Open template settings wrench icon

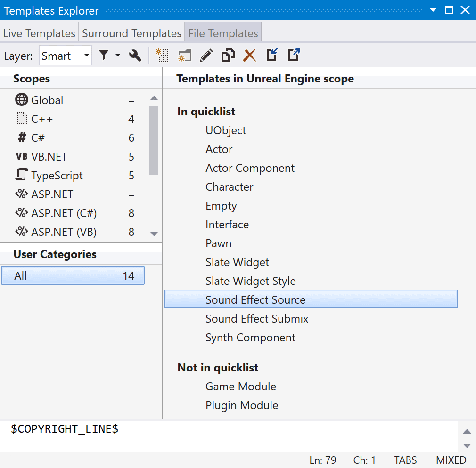point(135,56)
